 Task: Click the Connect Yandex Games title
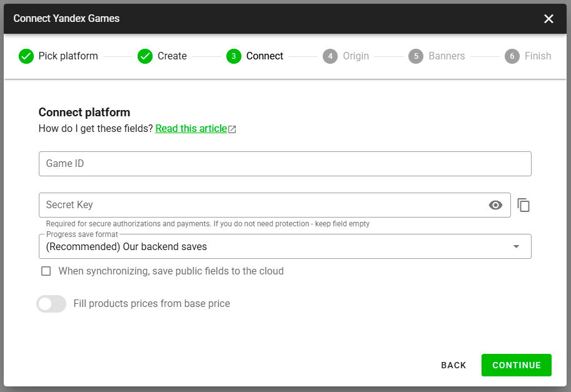66,19
